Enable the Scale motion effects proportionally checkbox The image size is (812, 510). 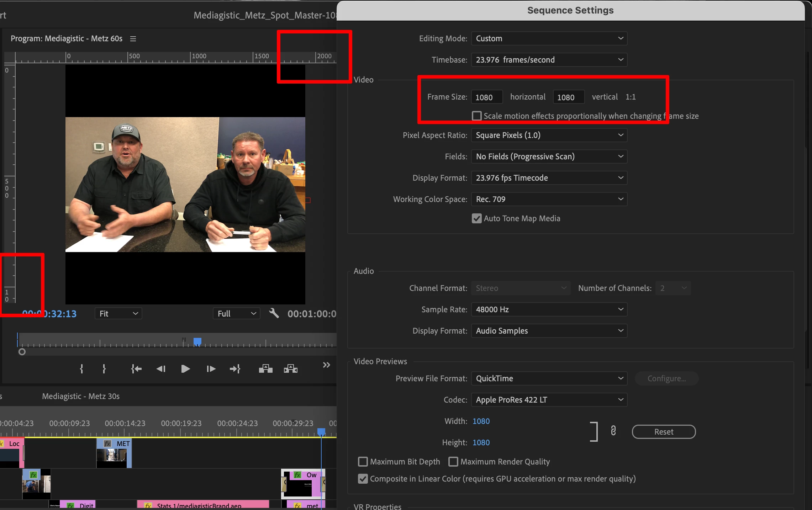[x=476, y=116]
